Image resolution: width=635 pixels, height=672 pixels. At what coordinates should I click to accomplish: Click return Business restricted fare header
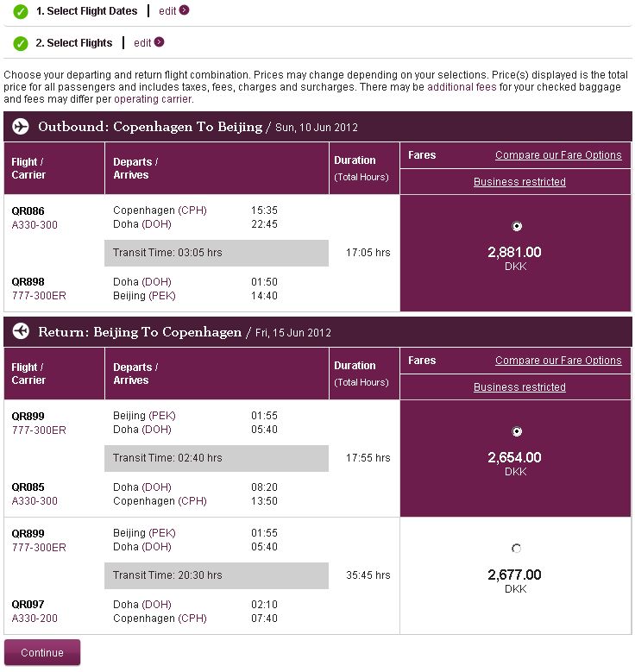pyautogui.click(x=519, y=387)
